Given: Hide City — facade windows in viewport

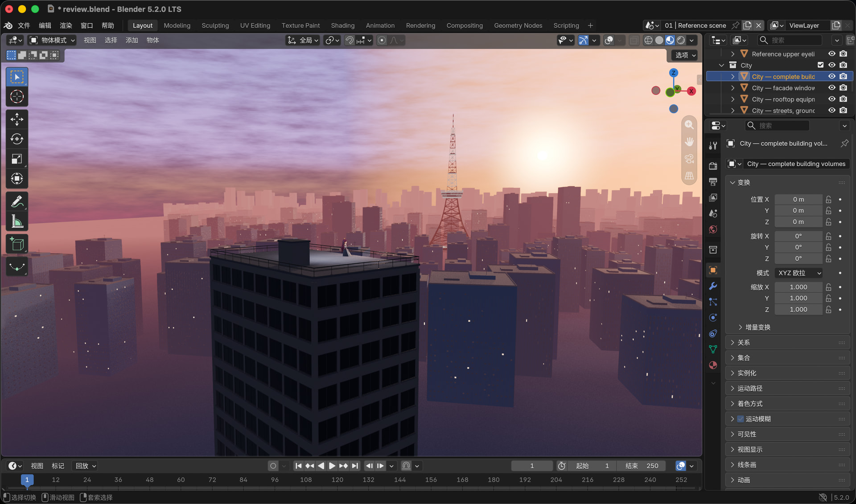Looking at the screenshot, I should tap(832, 88).
